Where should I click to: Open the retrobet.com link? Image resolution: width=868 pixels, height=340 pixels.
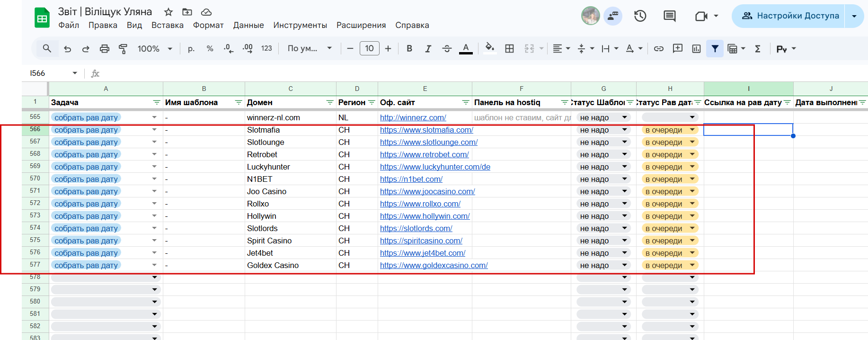point(424,154)
